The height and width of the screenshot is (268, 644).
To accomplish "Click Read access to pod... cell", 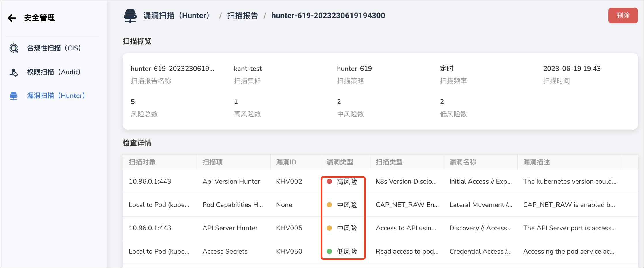I will (x=407, y=251).
